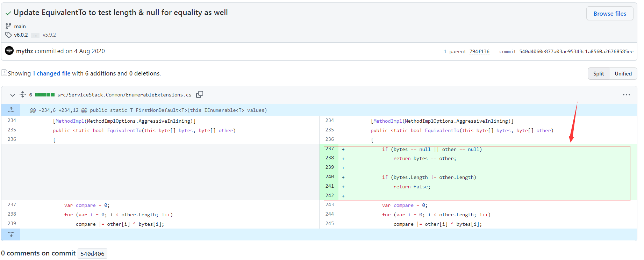Click the git branch icon beside main
This screenshot has height=260, width=644.
[x=8, y=26]
